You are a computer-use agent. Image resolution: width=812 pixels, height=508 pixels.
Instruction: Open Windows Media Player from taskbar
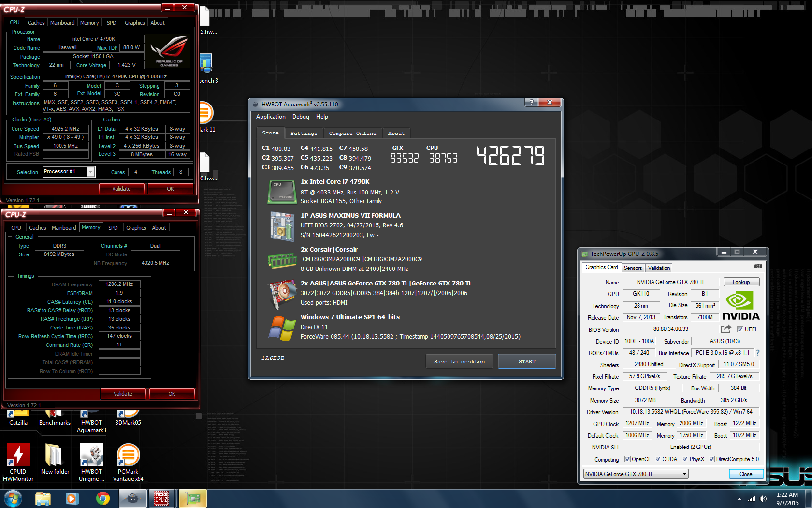pos(72,498)
